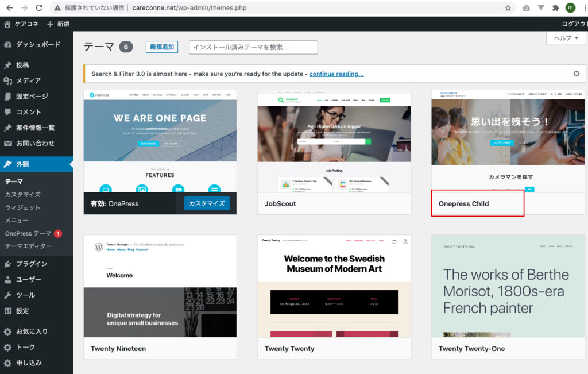Viewport: 588px width, 374px height.
Task: Open the 投稿 pin menu item
Action: [22, 65]
